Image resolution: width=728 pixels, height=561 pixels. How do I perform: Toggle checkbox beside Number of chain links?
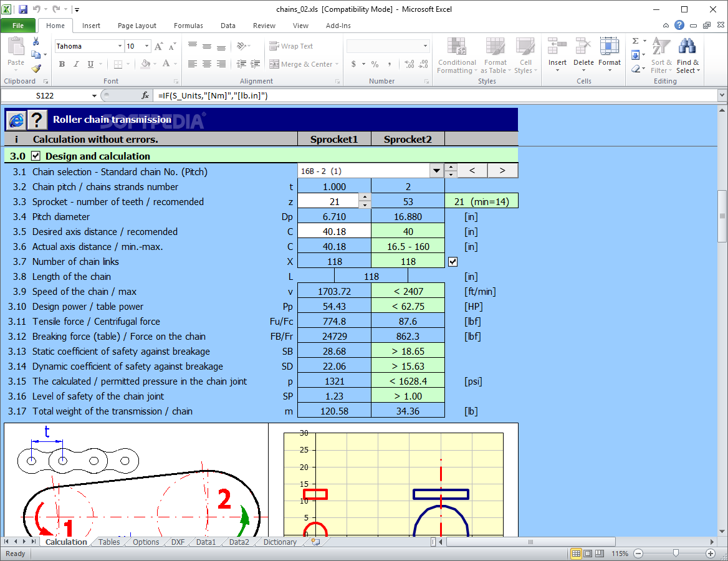coord(453,262)
